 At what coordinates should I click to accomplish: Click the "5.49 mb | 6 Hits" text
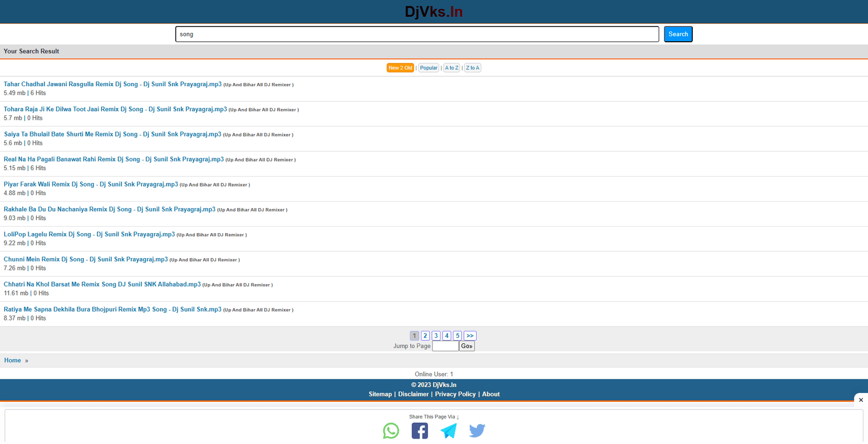click(25, 93)
